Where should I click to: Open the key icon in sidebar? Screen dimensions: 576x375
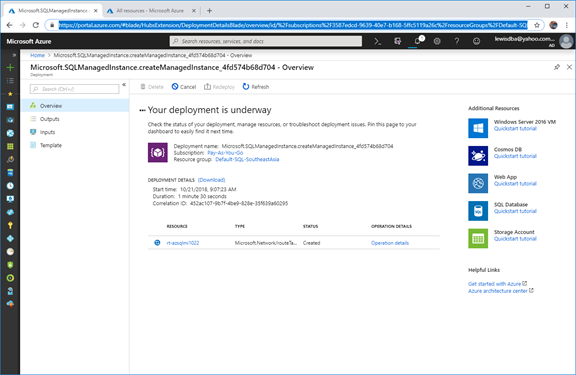tap(10, 225)
